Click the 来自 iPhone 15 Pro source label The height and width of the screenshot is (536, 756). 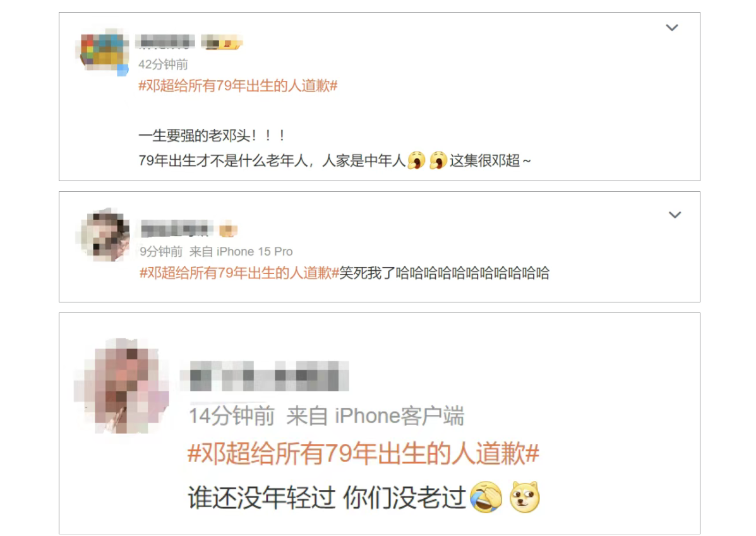tap(241, 252)
